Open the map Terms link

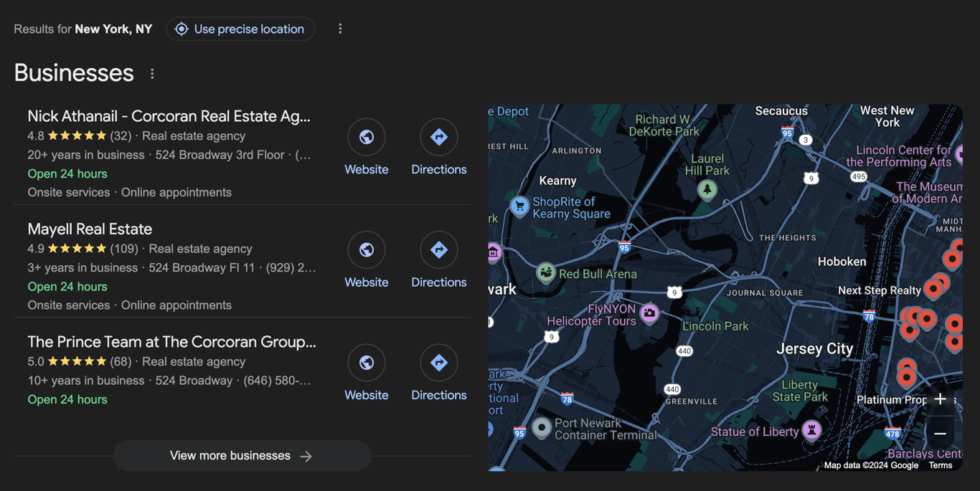point(940,465)
